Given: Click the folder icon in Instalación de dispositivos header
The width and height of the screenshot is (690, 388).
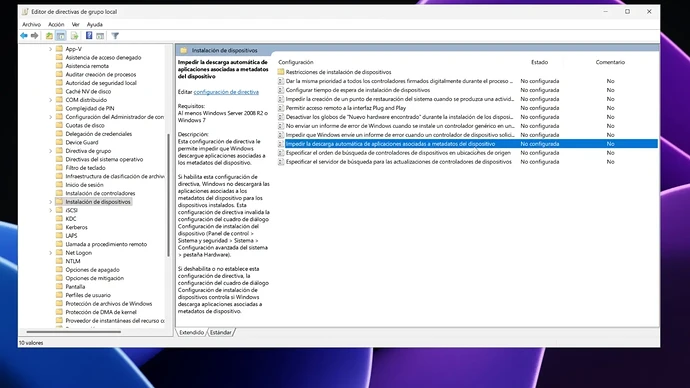Looking at the screenshot, I should pos(184,50).
